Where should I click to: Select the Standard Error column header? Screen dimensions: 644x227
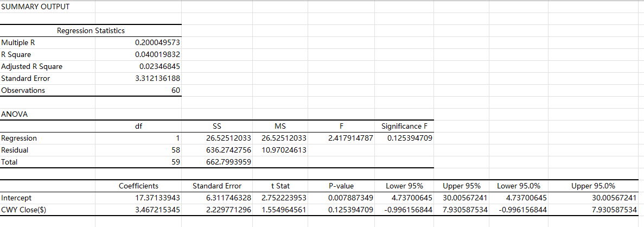[217, 186]
